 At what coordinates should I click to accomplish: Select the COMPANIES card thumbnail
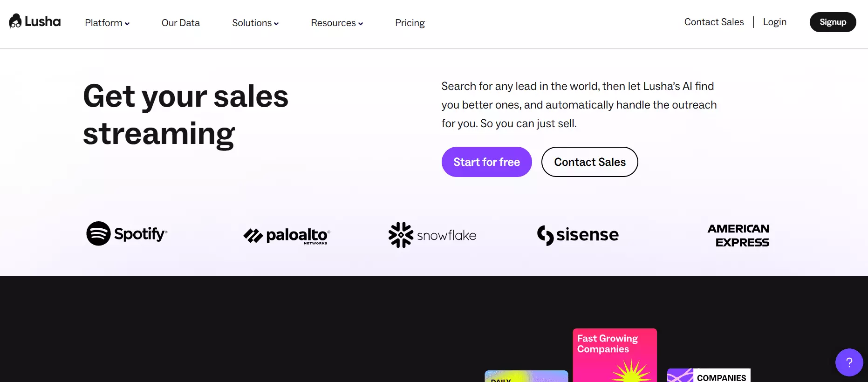(709, 375)
